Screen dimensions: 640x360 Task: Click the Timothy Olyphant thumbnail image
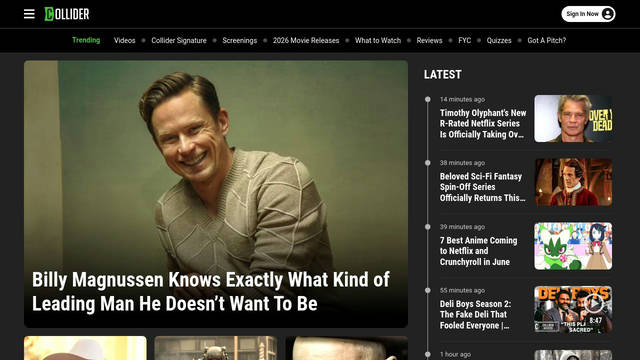coord(573,119)
